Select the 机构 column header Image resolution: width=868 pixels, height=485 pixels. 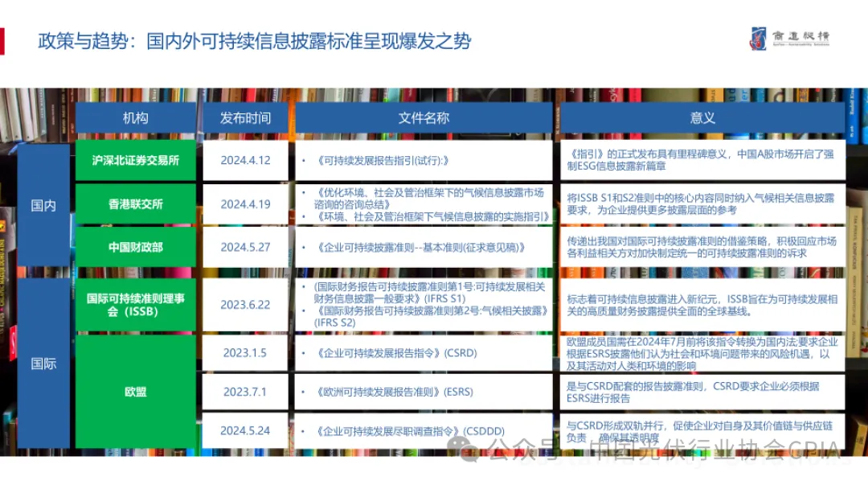136,117
